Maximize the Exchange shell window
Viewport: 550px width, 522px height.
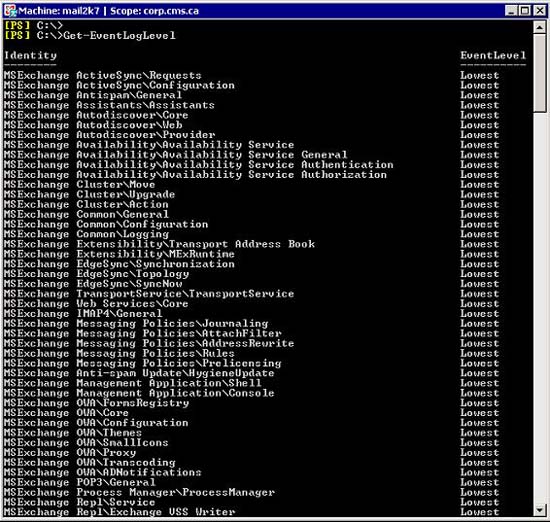pos(525,11)
